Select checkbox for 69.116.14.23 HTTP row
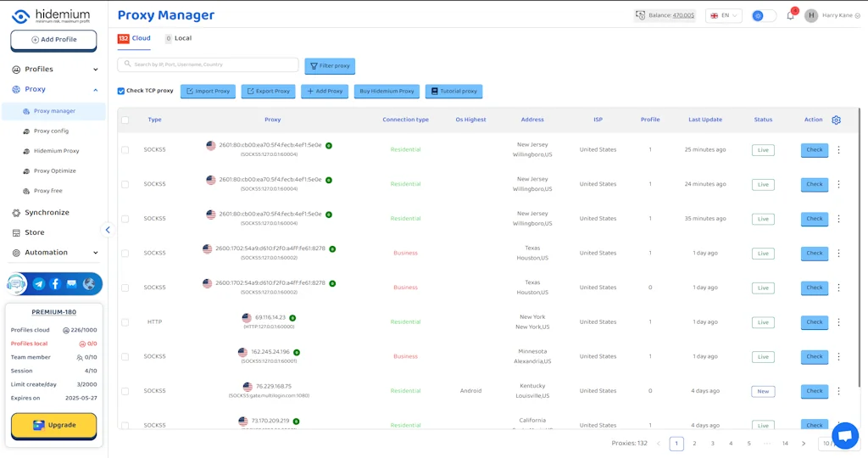The image size is (868, 458). point(125,322)
